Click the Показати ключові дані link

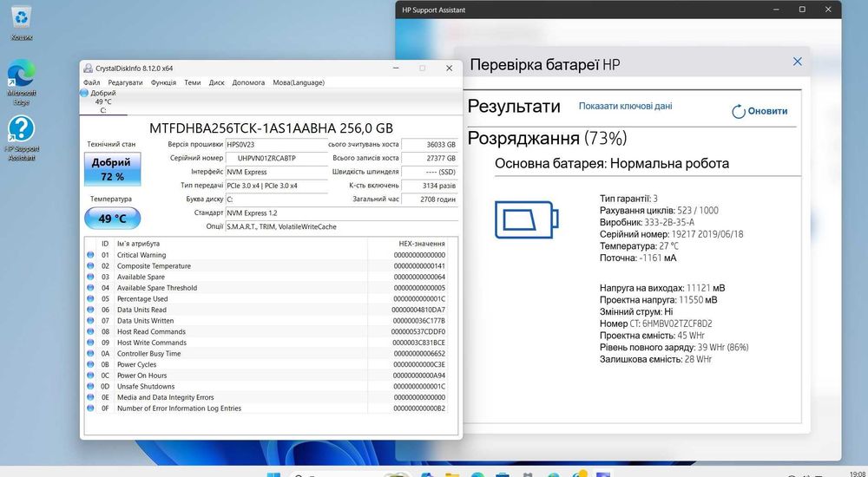[x=626, y=106]
